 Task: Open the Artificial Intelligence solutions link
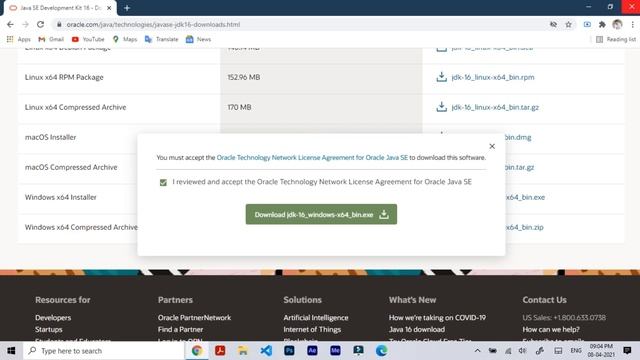316,318
